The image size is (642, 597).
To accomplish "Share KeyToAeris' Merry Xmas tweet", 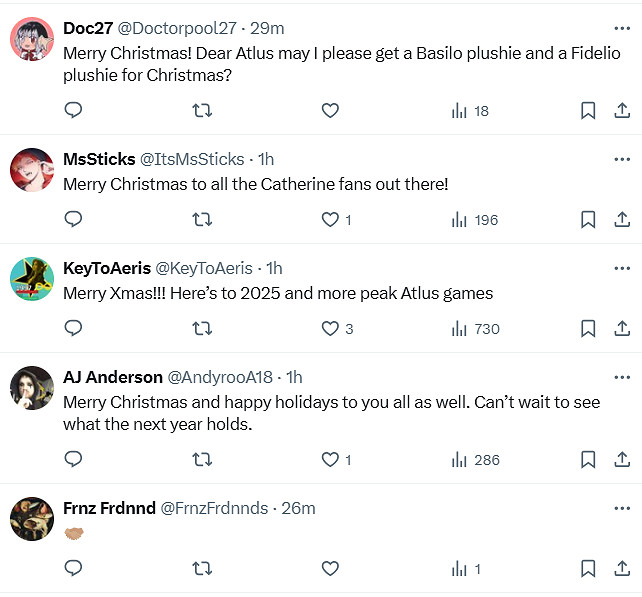I will pos(621,329).
